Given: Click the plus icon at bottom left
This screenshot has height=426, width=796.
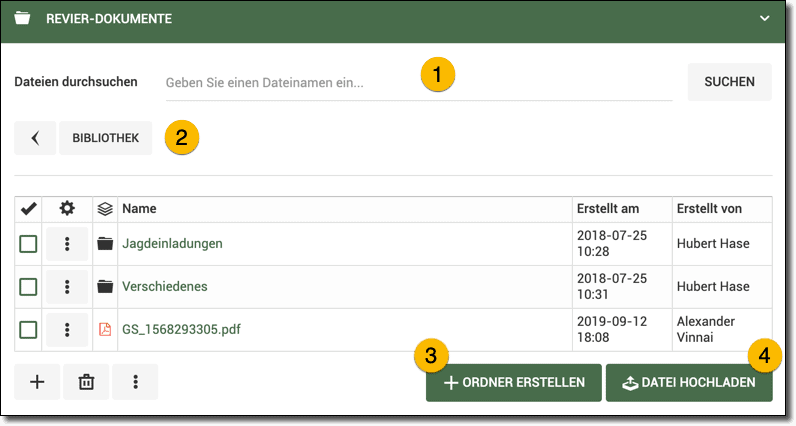Looking at the screenshot, I should click(37, 382).
